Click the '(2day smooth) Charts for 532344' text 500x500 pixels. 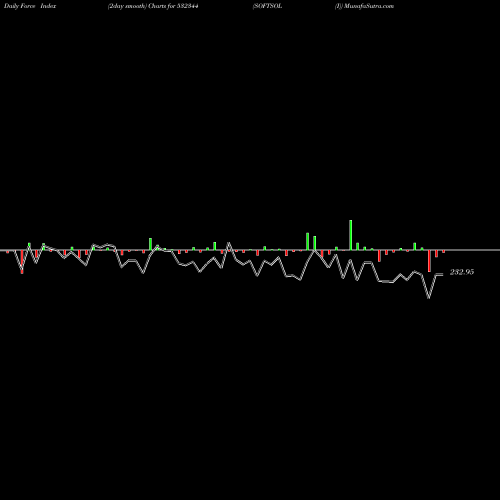(x=153, y=6)
